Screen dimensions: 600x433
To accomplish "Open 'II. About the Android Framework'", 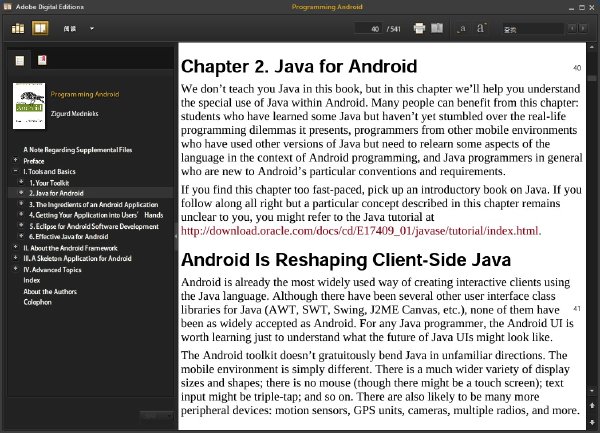I will 70,248.
